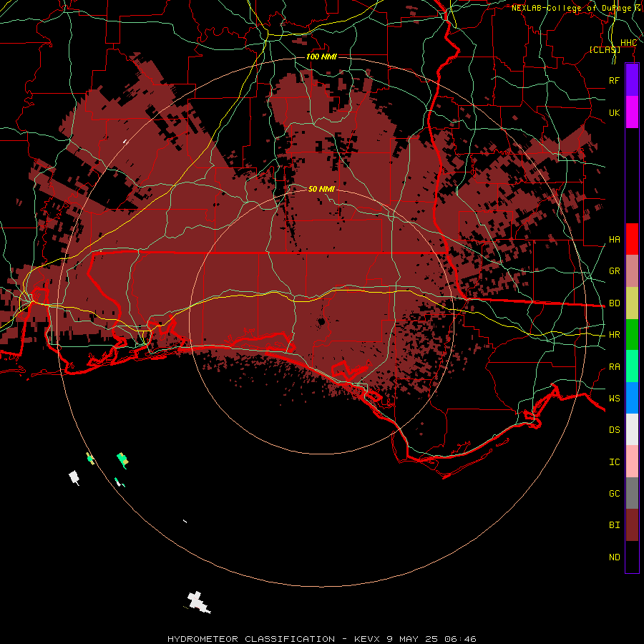Select the GR pink legend color
Screen dimensions: 644x644
(632, 271)
